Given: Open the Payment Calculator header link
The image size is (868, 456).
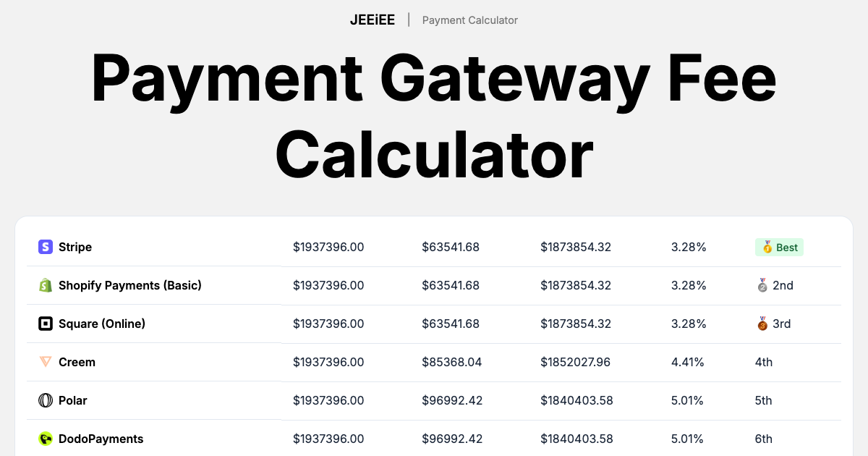Looking at the screenshot, I should coord(470,20).
